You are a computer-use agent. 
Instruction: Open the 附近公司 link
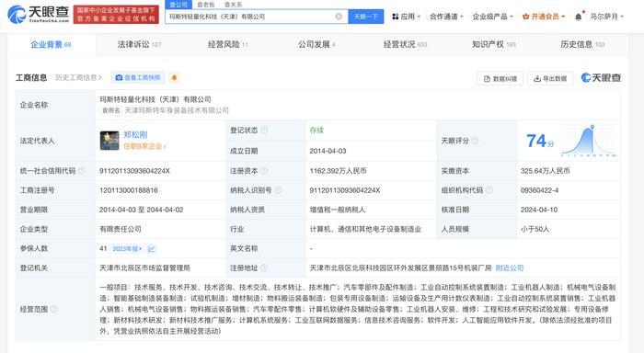[x=510, y=268]
